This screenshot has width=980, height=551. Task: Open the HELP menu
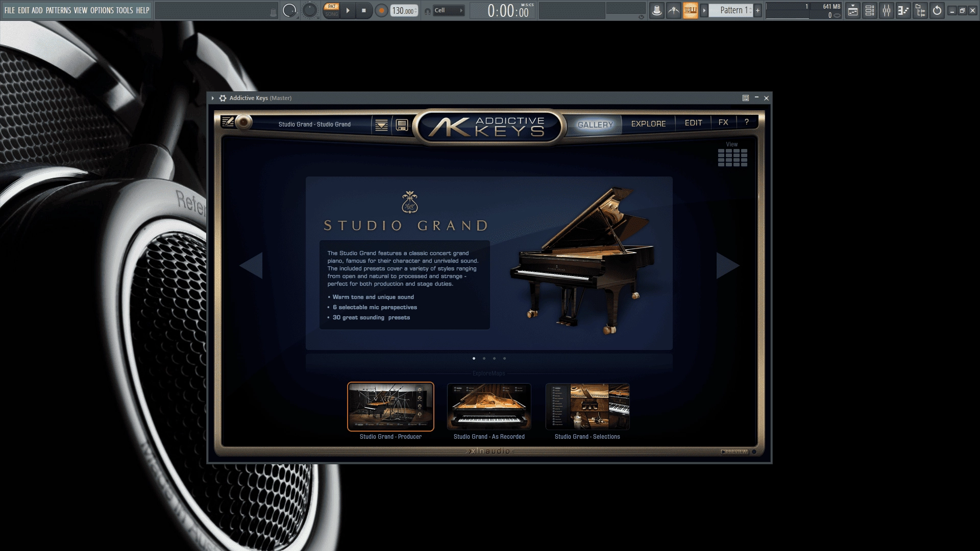(x=142, y=10)
